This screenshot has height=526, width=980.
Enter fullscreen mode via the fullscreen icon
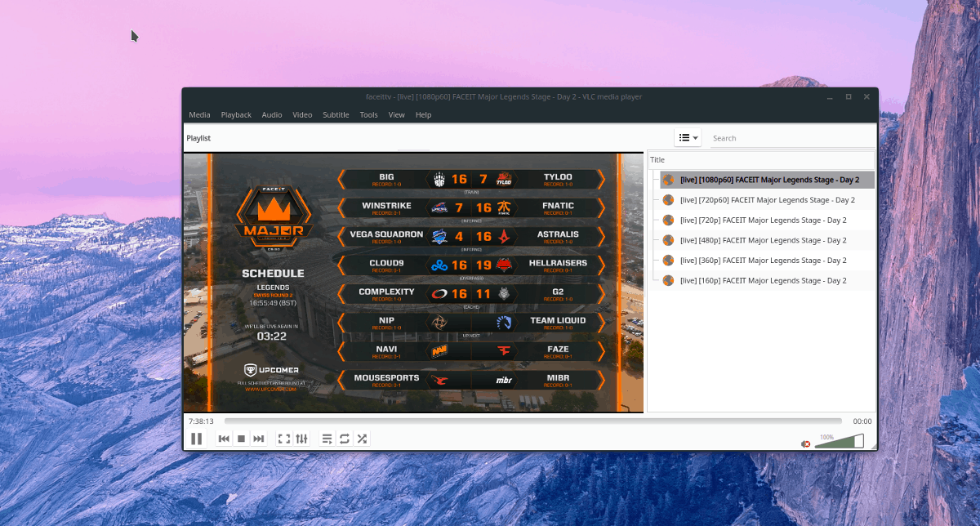pos(283,439)
